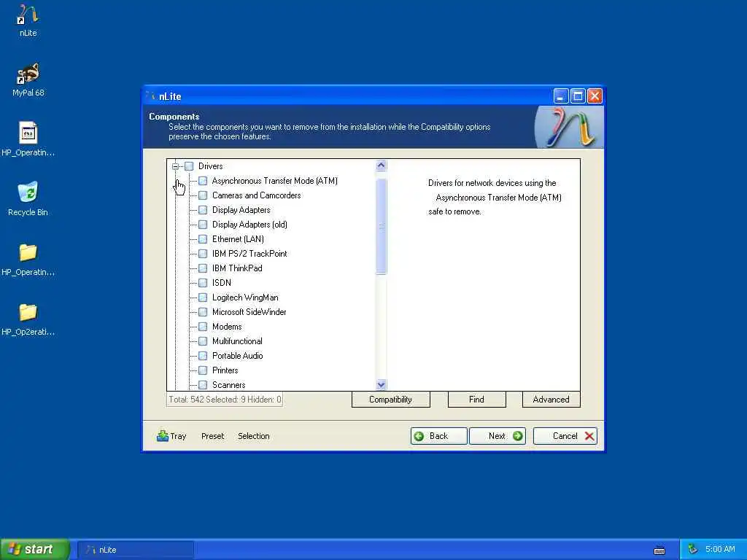Click the Advanced button
The width and height of the screenshot is (747, 560).
551,400
